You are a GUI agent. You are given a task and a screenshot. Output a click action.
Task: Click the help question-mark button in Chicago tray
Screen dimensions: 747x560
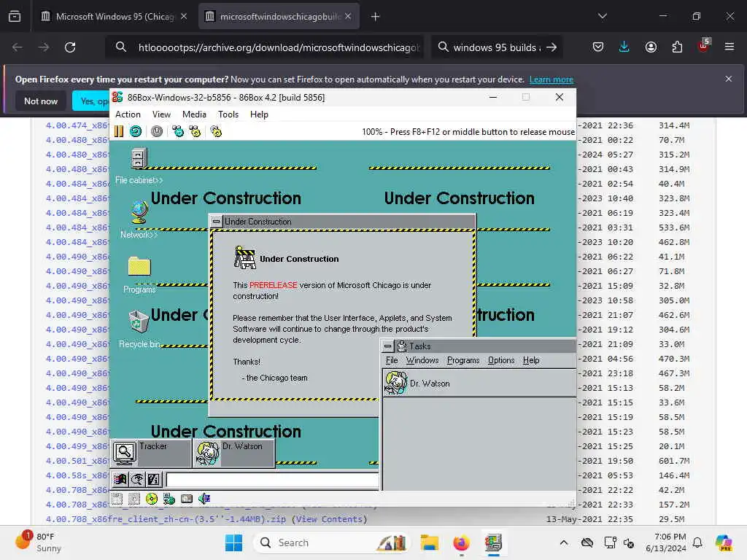point(153,480)
